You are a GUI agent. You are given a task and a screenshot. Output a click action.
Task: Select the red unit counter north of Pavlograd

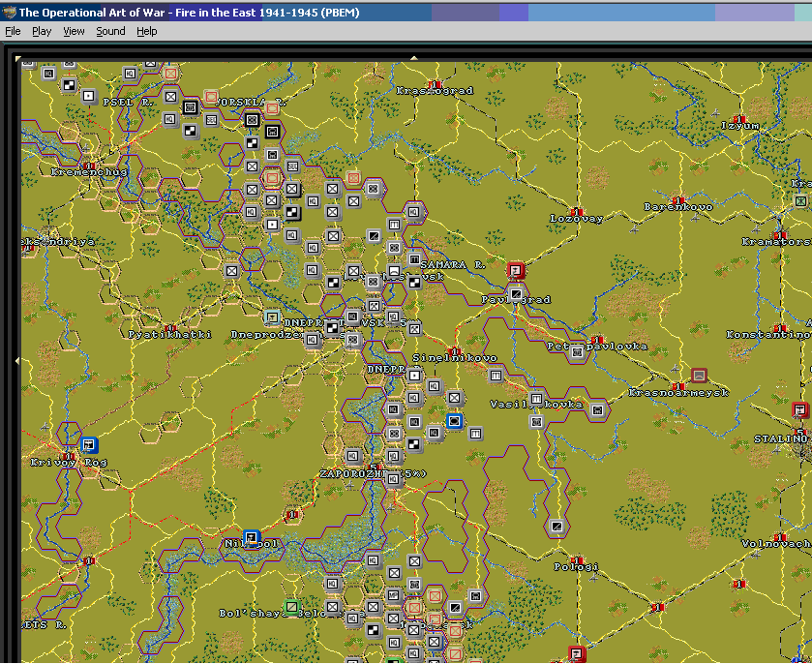click(516, 270)
